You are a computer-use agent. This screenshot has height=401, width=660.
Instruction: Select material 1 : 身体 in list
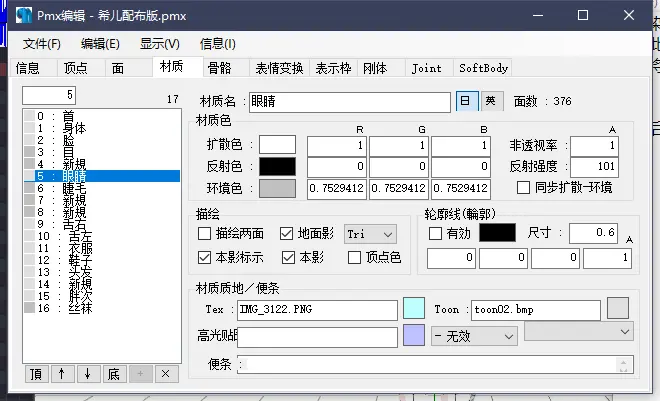tap(102, 128)
